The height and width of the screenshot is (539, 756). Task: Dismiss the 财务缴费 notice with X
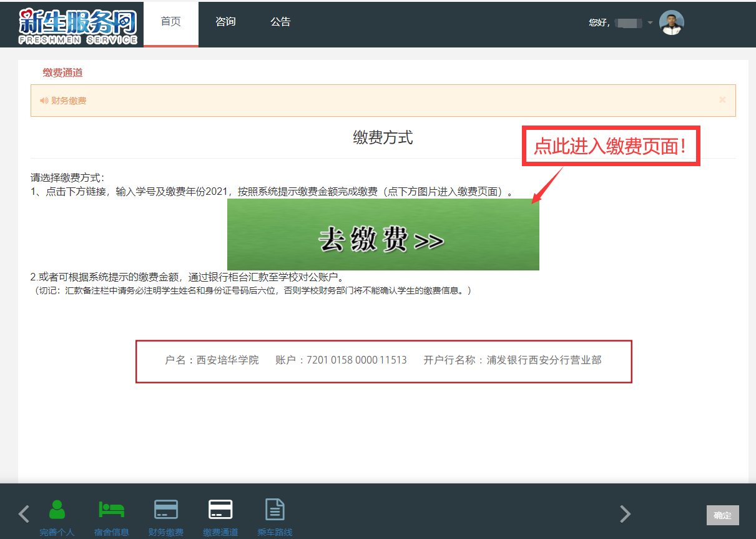click(x=722, y=100)
